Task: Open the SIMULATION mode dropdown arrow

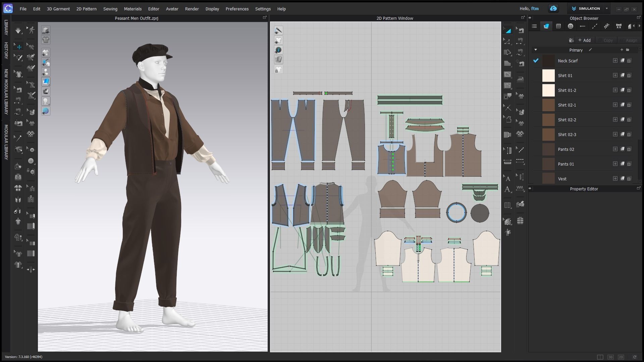Action: tap(606, 9)
